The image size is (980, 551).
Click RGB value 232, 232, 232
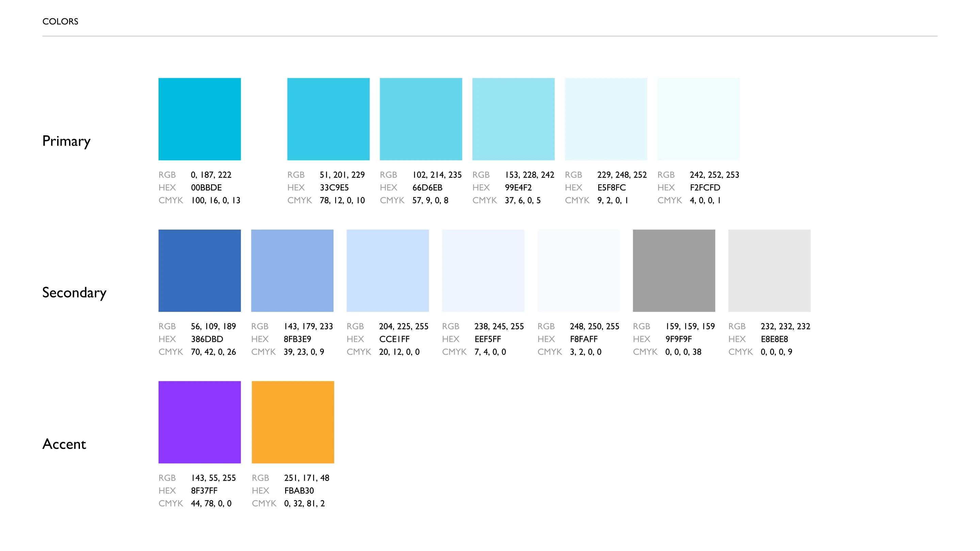tap(785, 326)
